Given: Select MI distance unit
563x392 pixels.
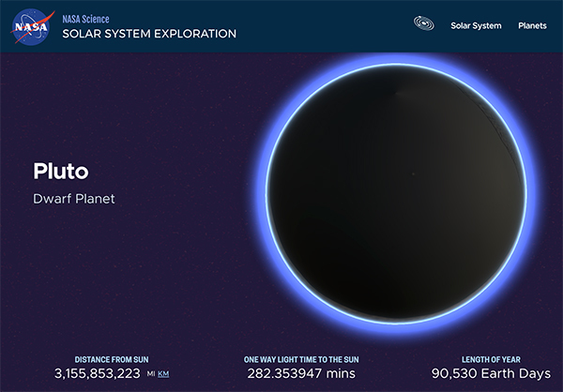Looking at the screenshot, I should (x=151, y=374).
